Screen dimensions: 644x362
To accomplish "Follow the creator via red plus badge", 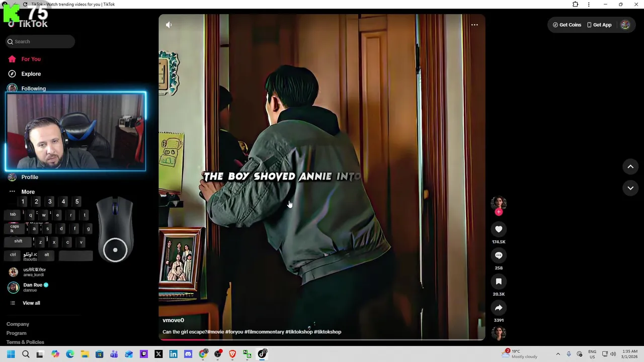I will [x=499, y=212].
